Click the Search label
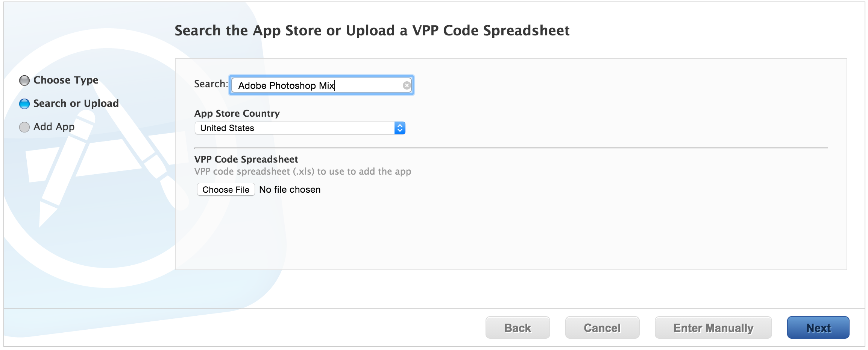 211,84
